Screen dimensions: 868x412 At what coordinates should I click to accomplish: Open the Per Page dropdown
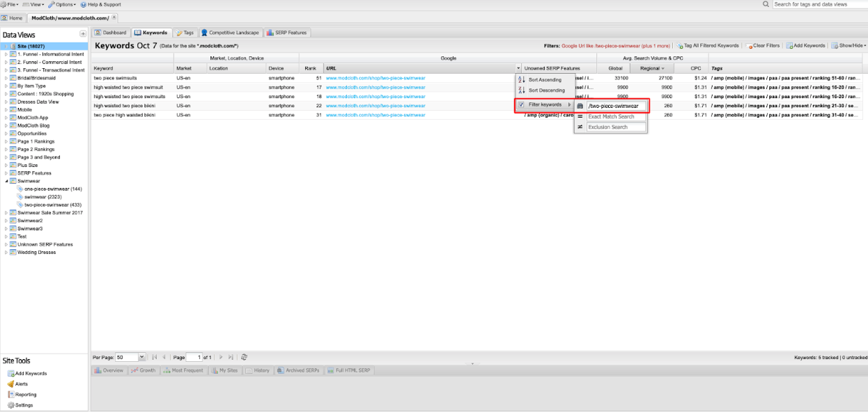[x=142, y=357]
